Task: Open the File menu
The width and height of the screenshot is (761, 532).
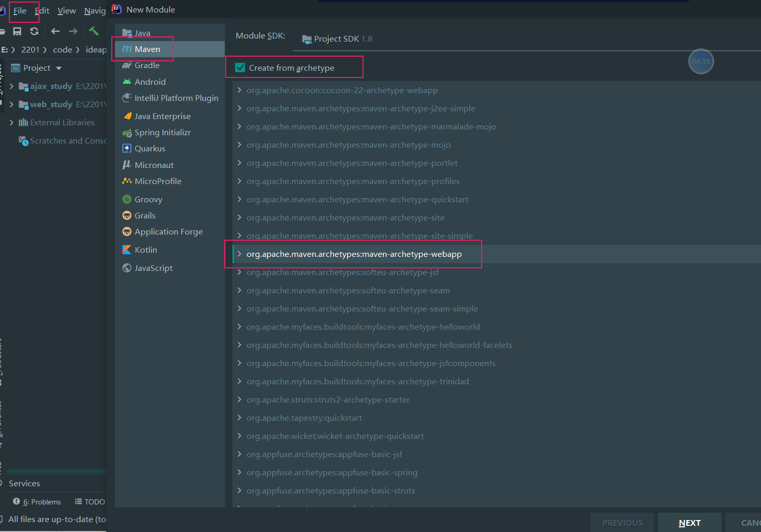Action: 20,10
